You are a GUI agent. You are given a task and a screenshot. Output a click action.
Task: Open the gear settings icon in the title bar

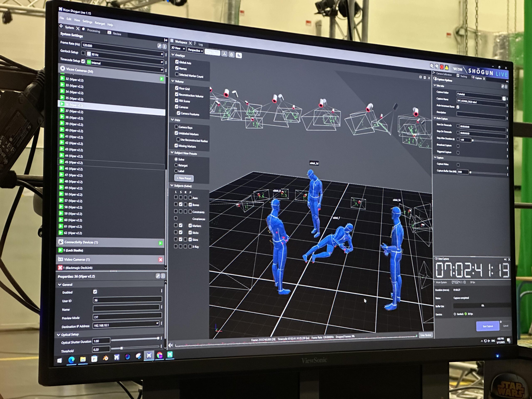(x=432, y=66)
